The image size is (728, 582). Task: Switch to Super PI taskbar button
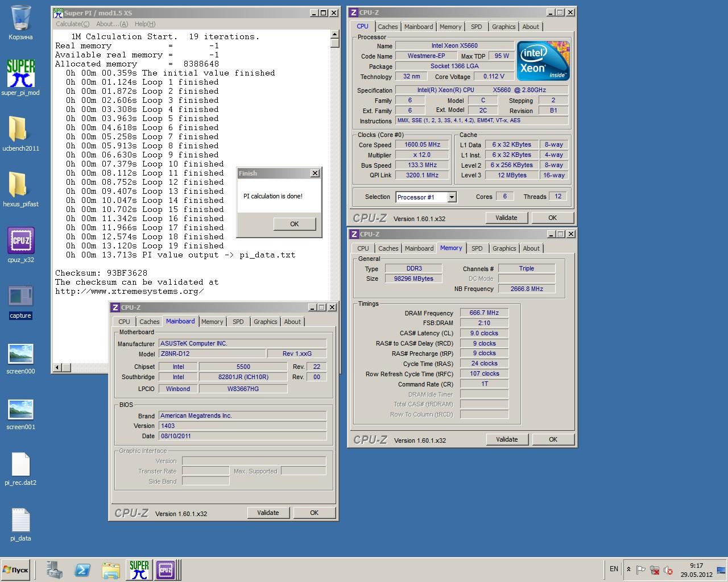[139, 569]
